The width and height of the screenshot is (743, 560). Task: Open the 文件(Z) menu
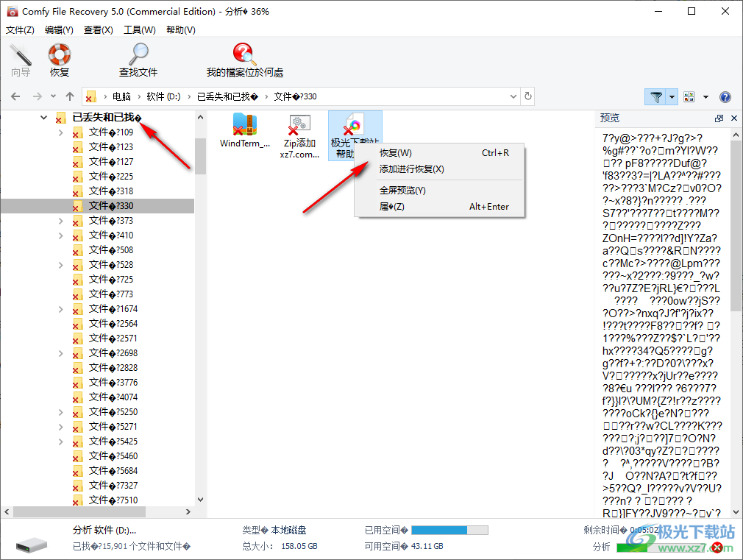(20, 30)
